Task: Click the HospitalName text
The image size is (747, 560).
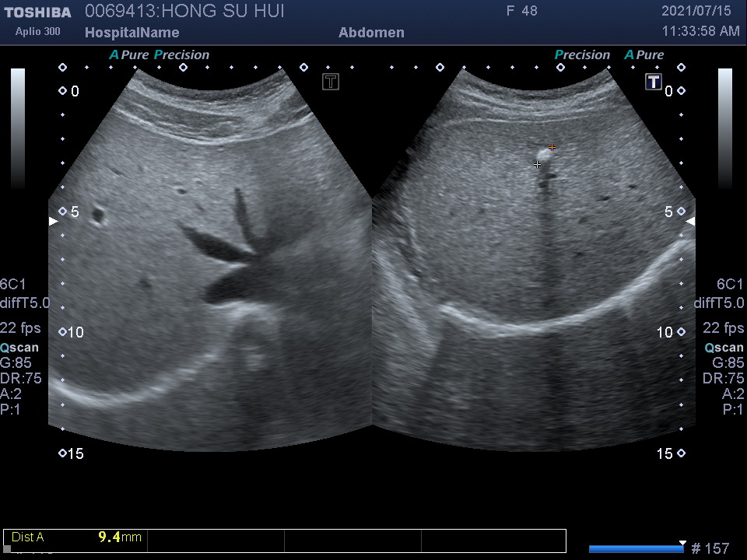Action: [x=132, y=33]
